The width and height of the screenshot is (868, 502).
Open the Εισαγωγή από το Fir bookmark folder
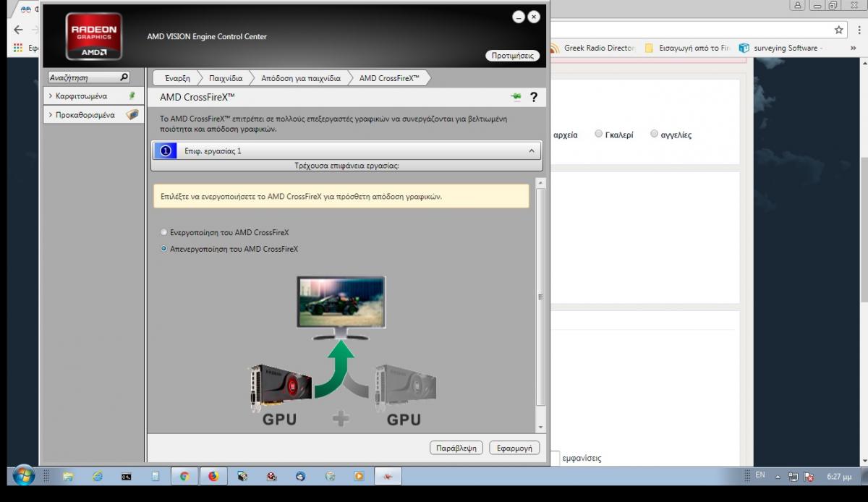[688, 48]
